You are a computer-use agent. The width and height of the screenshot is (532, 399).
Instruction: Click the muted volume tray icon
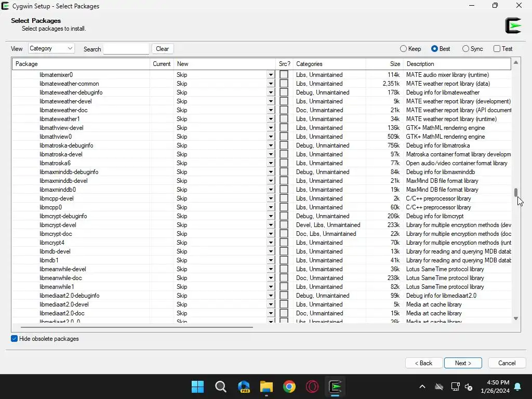click(x=469, y=387)
